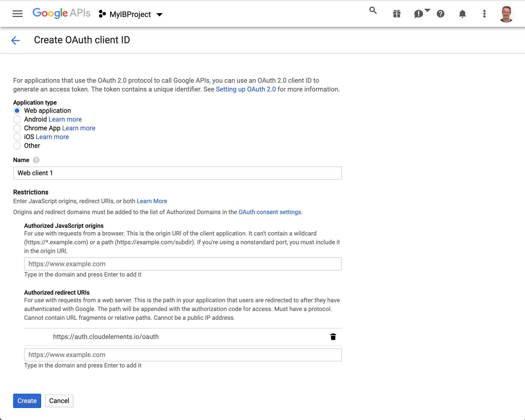Click the Cancel button
The image size is (525, 420).
click(59, 401)
